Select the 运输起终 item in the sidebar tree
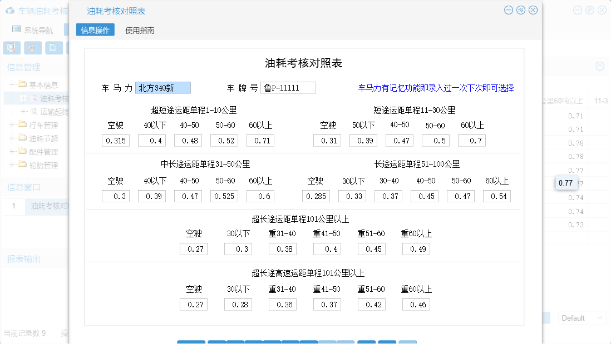 coord(54,111)
